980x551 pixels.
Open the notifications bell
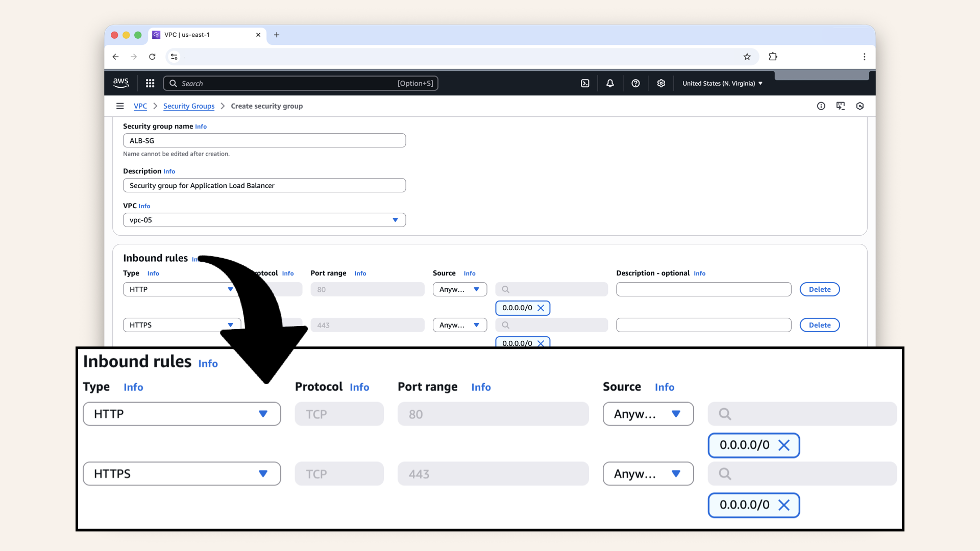point(610,83)
